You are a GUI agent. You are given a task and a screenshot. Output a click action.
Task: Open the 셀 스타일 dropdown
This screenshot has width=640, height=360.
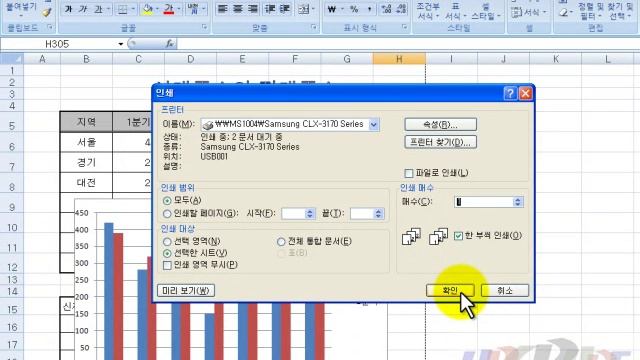[x=485, y=11]
